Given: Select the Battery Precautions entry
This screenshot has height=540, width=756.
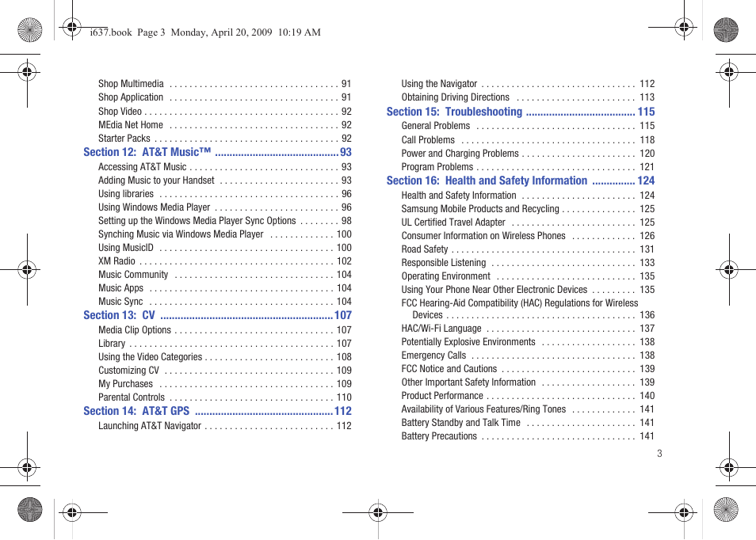Looking at the screenshot, I should (x=528, y=436).
